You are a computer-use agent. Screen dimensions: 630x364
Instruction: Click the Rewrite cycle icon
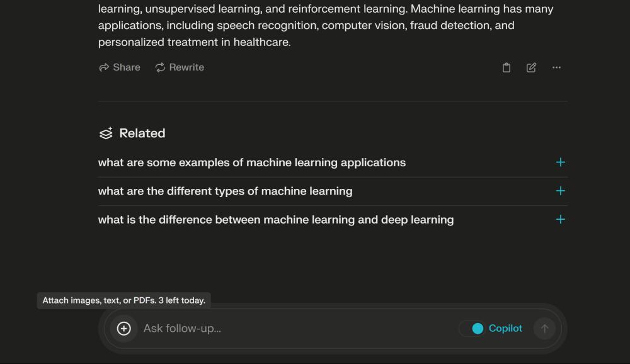(160, 67)
